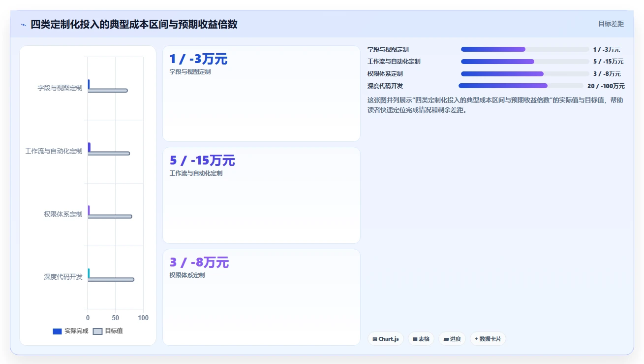Open the 5 / -15万元 data card
644x364 pixels.
pyautogui.click(x=261, y=195)
